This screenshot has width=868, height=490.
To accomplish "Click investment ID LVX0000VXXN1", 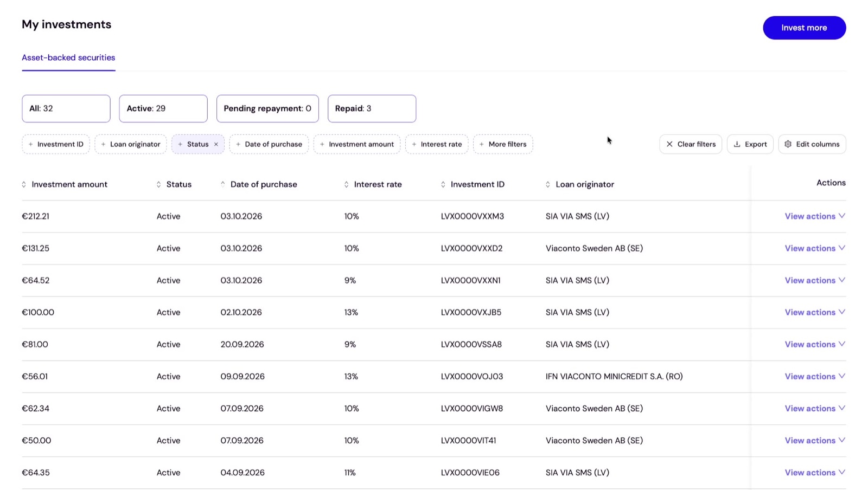I will coord(471,280).
